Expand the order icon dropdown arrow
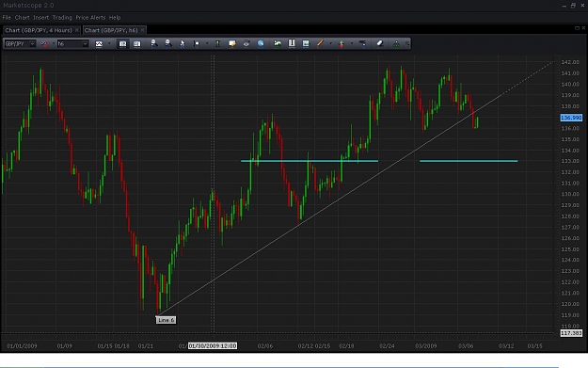Image resolution: width=588 pixels, height=368 pixels. [351, 44]
